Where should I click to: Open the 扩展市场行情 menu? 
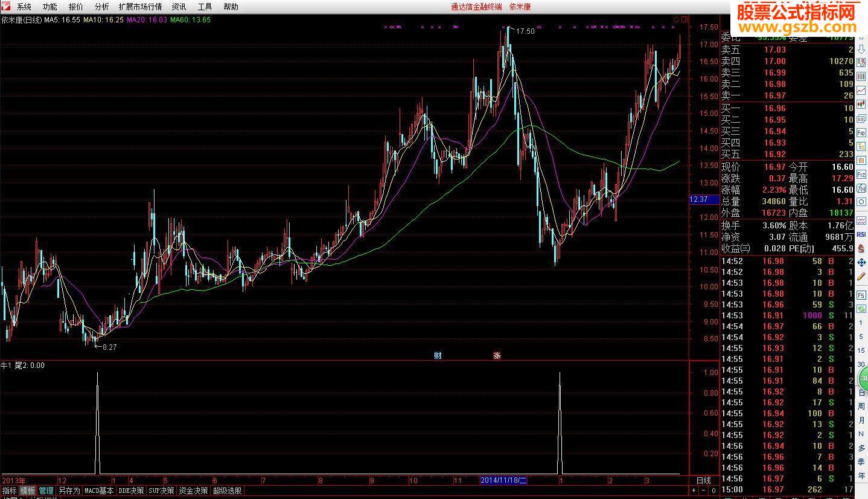pos(140,7)
